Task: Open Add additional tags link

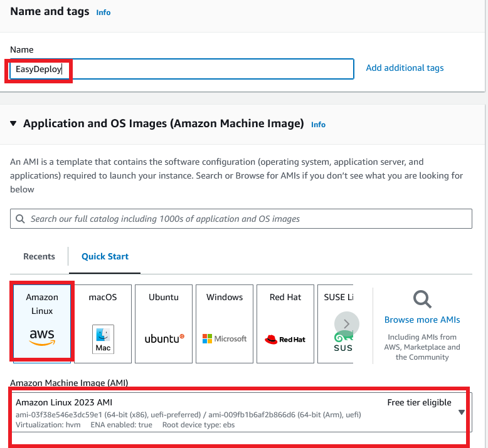Action: (405, 68)
